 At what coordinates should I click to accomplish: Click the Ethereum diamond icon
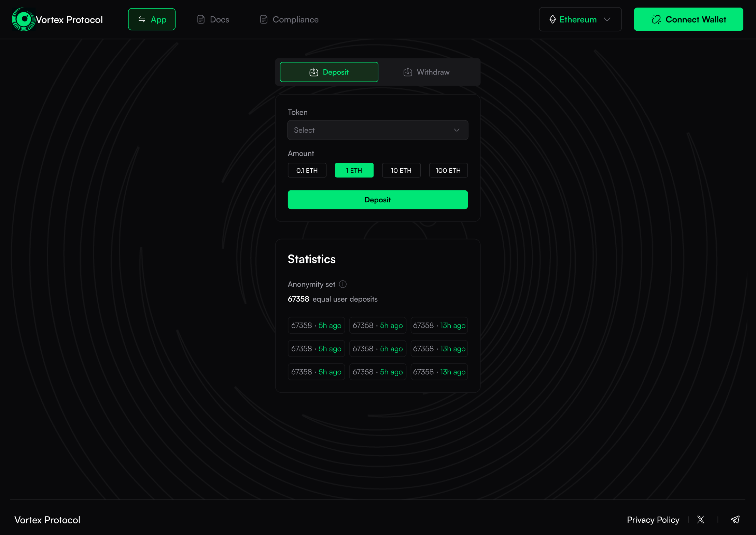tap(552, 19)
